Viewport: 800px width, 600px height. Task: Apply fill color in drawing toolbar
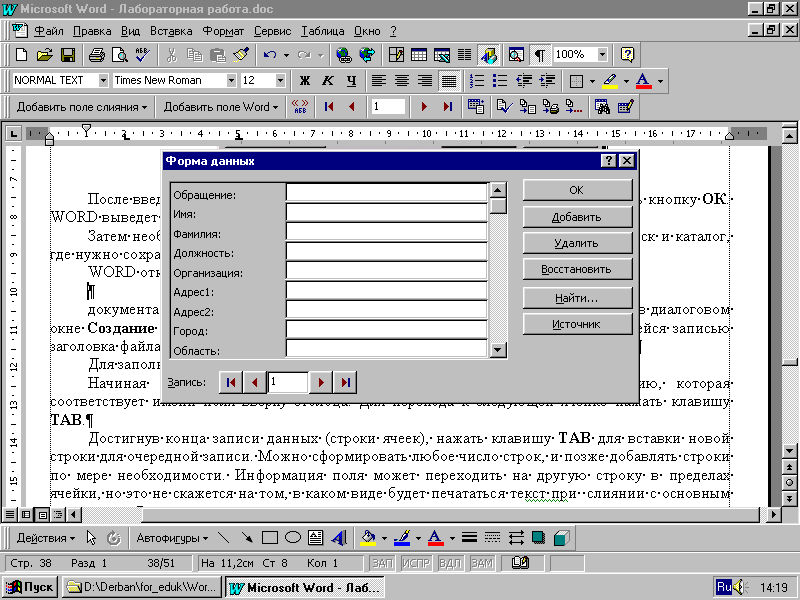368,538
